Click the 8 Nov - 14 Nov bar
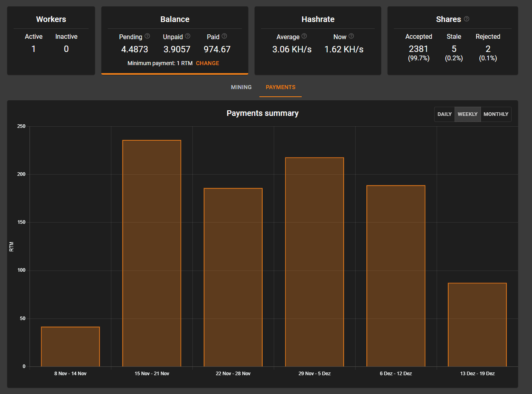This screenshot has height=394, width=532. point(70,346)
